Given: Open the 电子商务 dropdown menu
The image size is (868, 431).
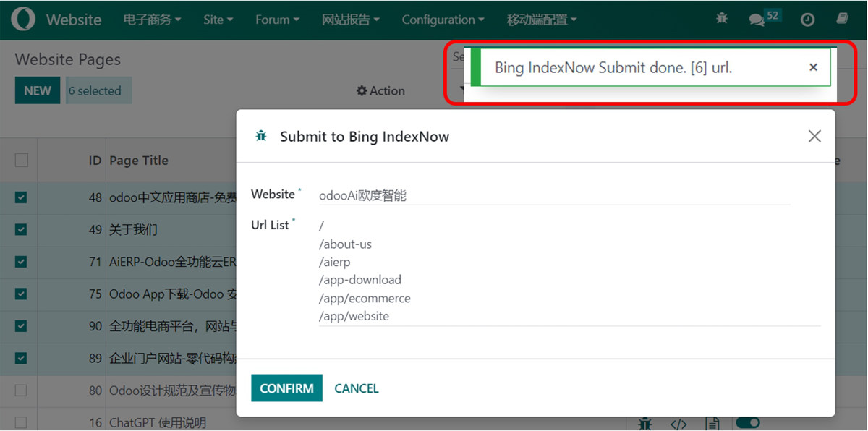Looking at the screenshot, I should coord(152,20).
